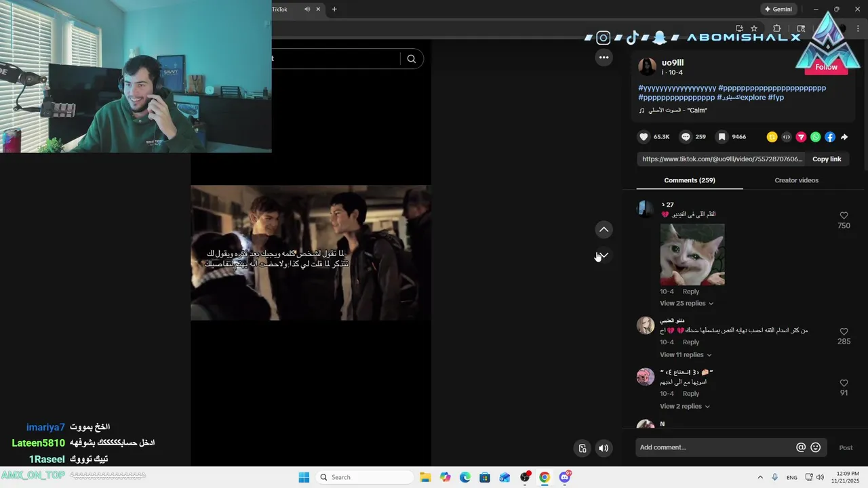Reply to the comment with 285 likes
The image size is (868, 488).
(690, 342)
